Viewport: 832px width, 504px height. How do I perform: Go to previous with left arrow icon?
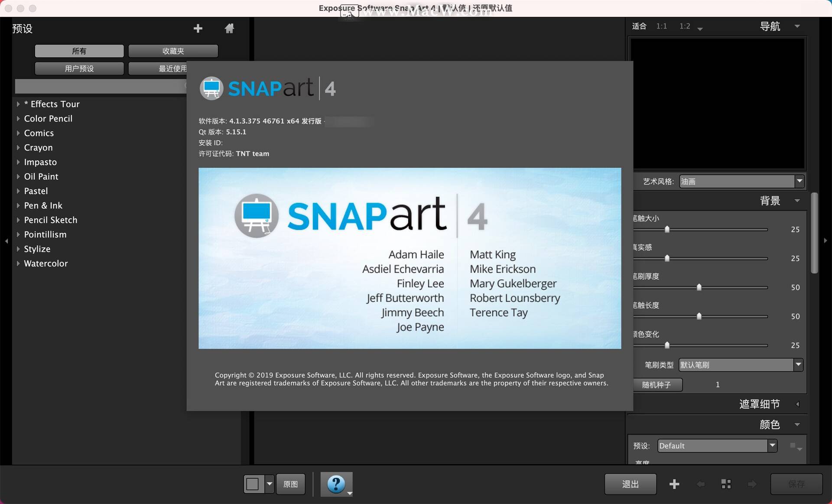(700, 484)
